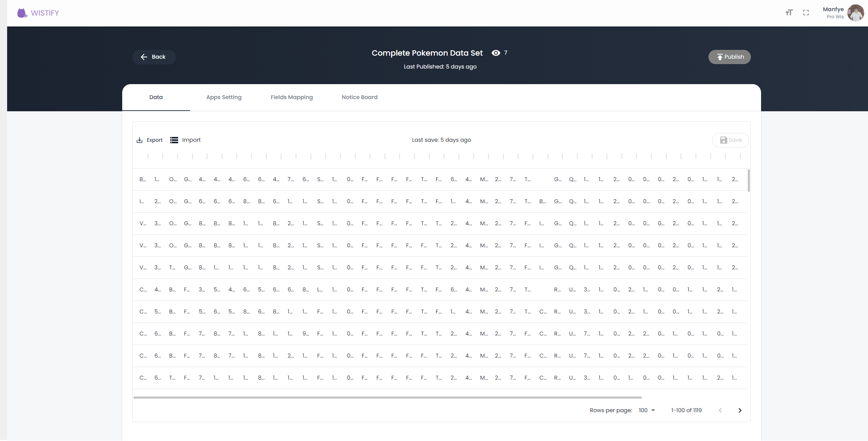Click the Publish button

coord(729,57)
